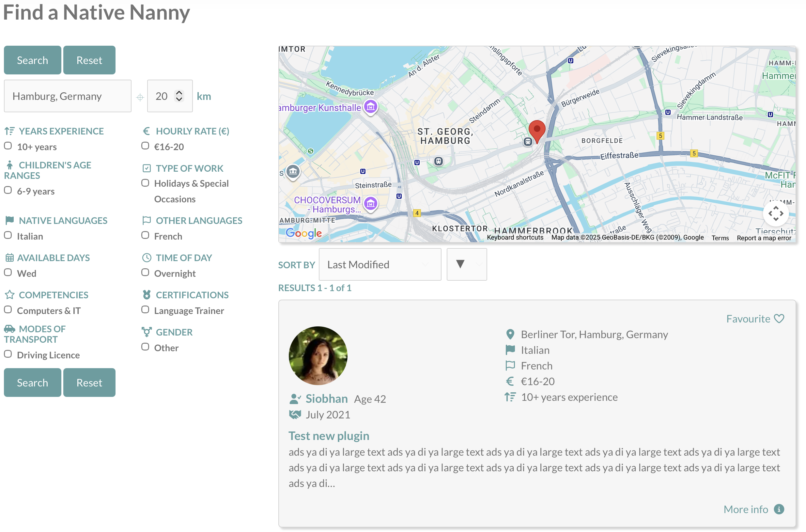
Task: Open Siobhan's profile name link
Action: (326, 398)
